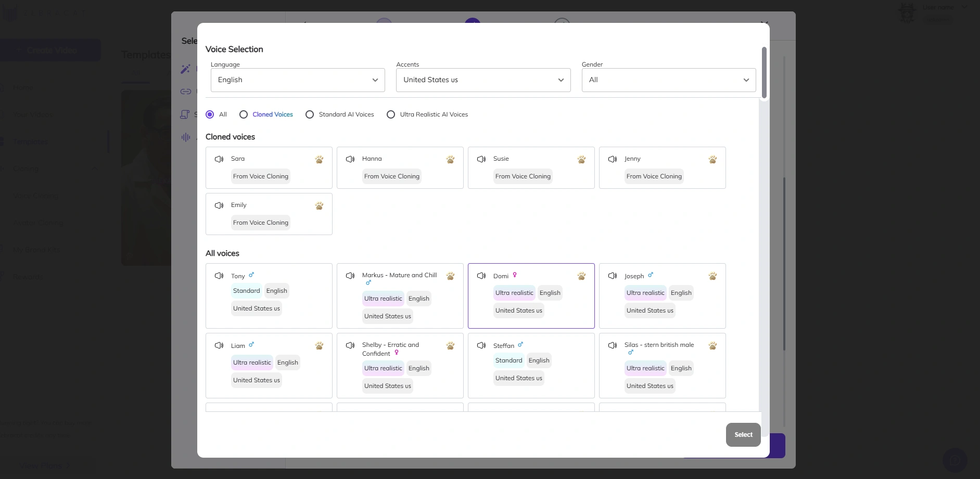The image size is (980, 479).
Task: Choose Ultra Realistic AI Voices filter
Action: pyautogui.click(x=391, y=114)
